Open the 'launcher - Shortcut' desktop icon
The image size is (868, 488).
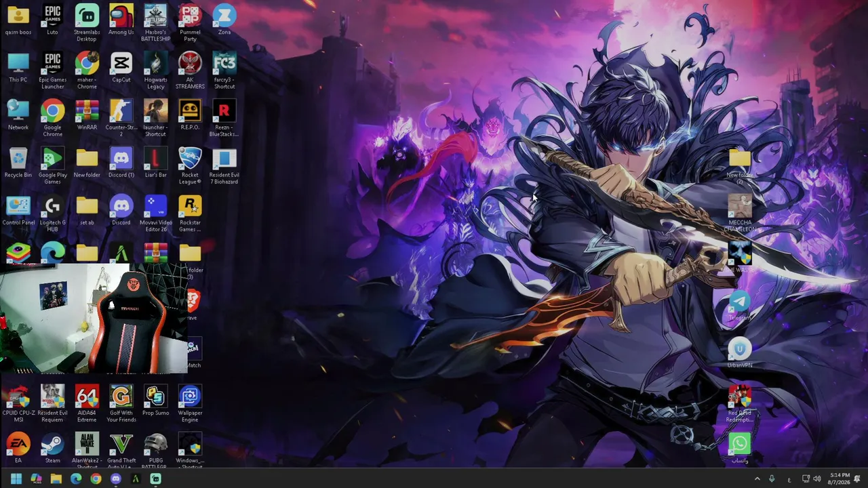pos(155,118)
